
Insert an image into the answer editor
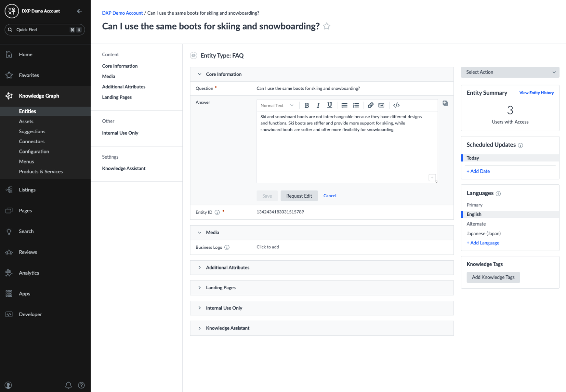point(381,105)
